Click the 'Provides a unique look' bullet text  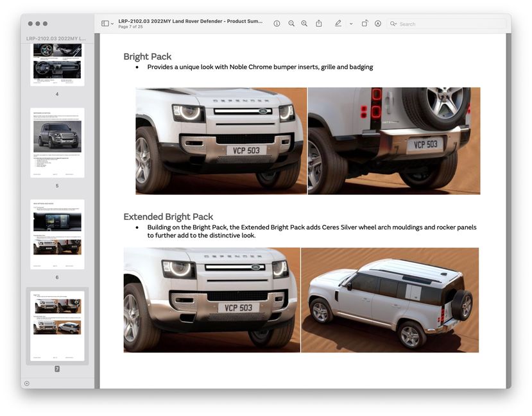[x=261, y=67]
